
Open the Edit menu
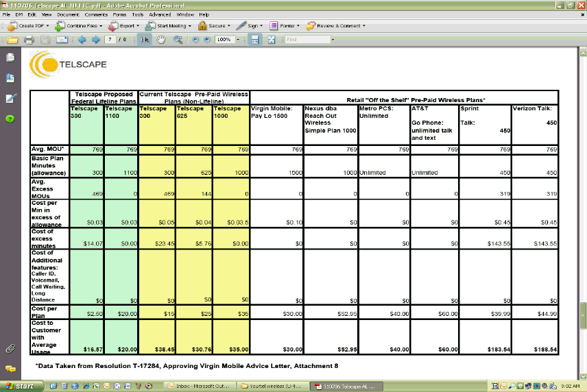click(x=32, y=14)
